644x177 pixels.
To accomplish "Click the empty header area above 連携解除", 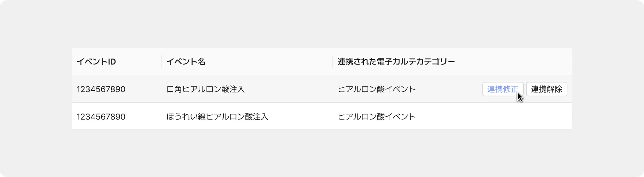I will coord(547,62).
